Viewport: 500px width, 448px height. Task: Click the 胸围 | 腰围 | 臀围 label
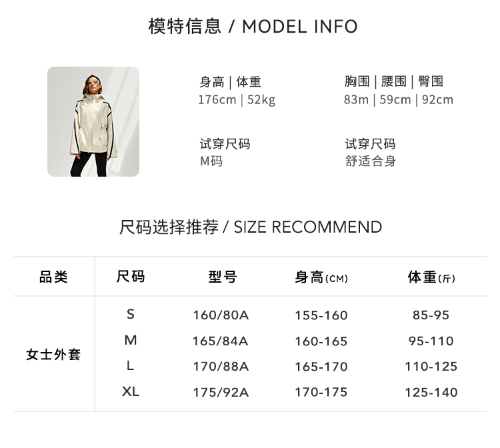394,81
